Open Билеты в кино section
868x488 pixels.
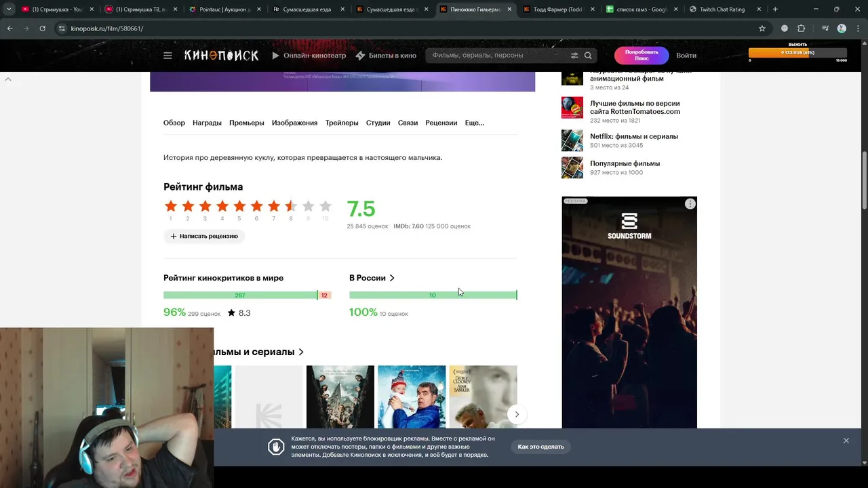tap(386, 56)
